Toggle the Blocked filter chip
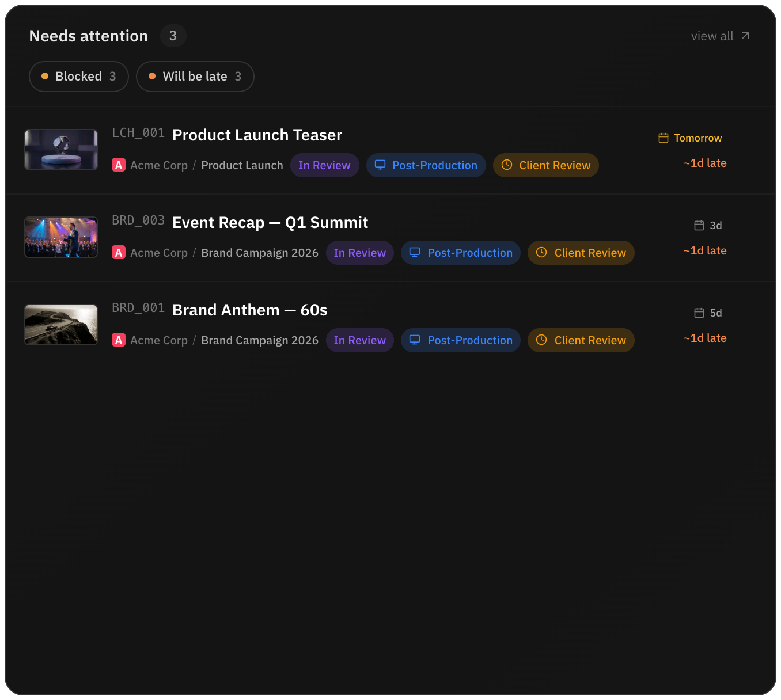781x700 pixels. (x=79, y=77)
